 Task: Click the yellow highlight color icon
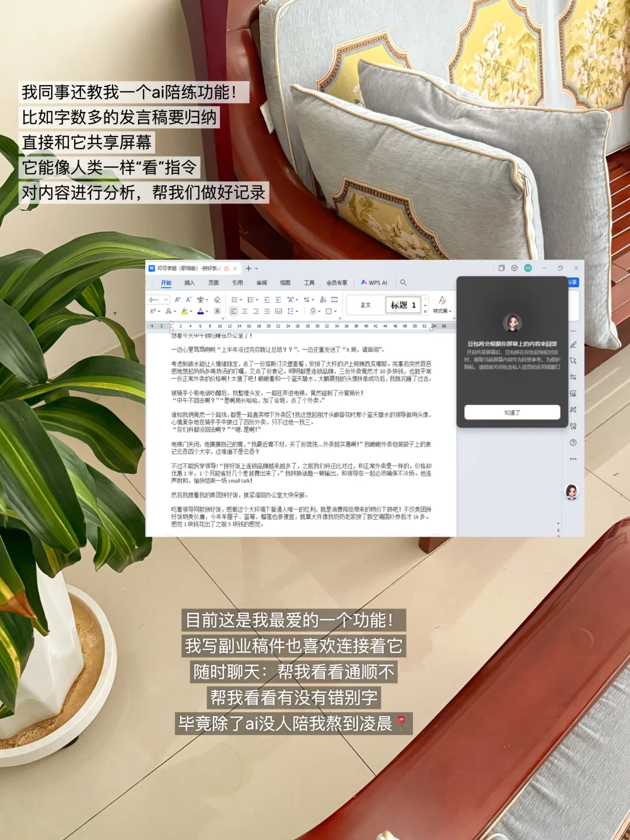point(184,311)
